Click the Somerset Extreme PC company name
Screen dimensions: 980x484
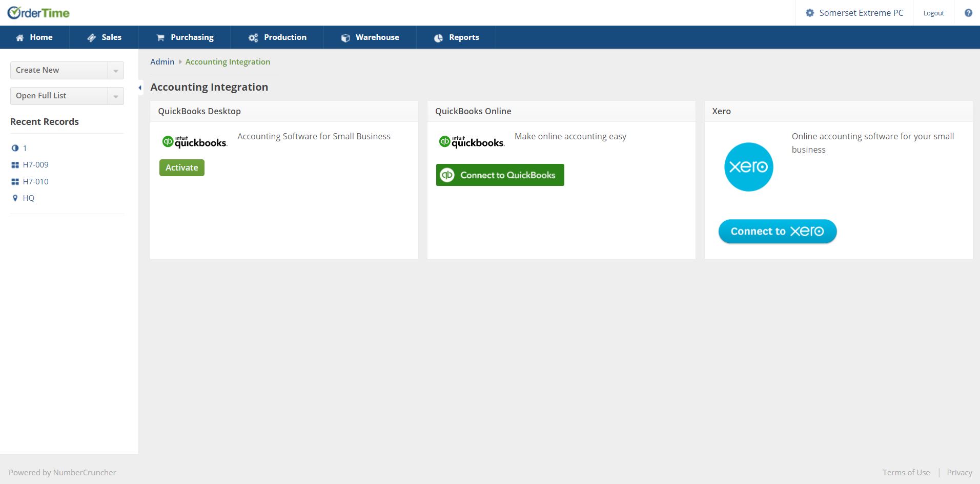861,13
